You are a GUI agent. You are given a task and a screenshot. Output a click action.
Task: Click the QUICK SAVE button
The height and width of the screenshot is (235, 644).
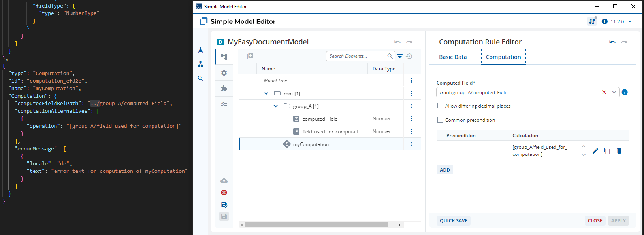pyautogui.click(x=454, y=221)
